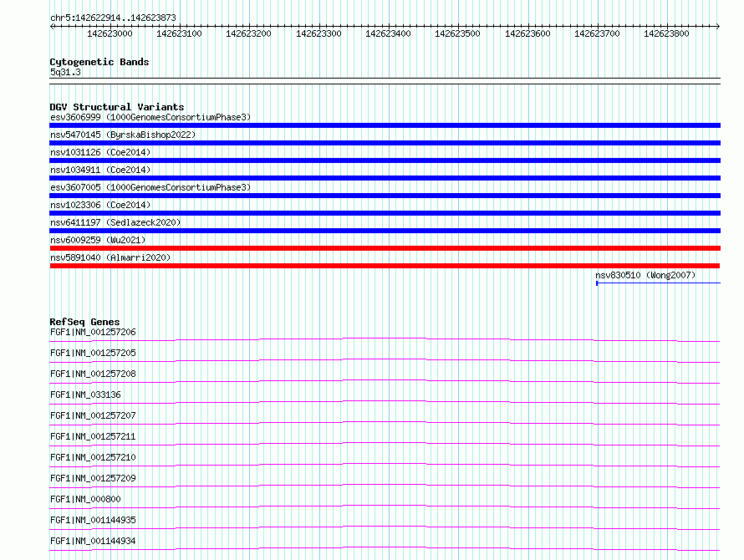Click the blue nsv1023306 variant bar
This screenshot has width=744, height=560.
(385, 213)
